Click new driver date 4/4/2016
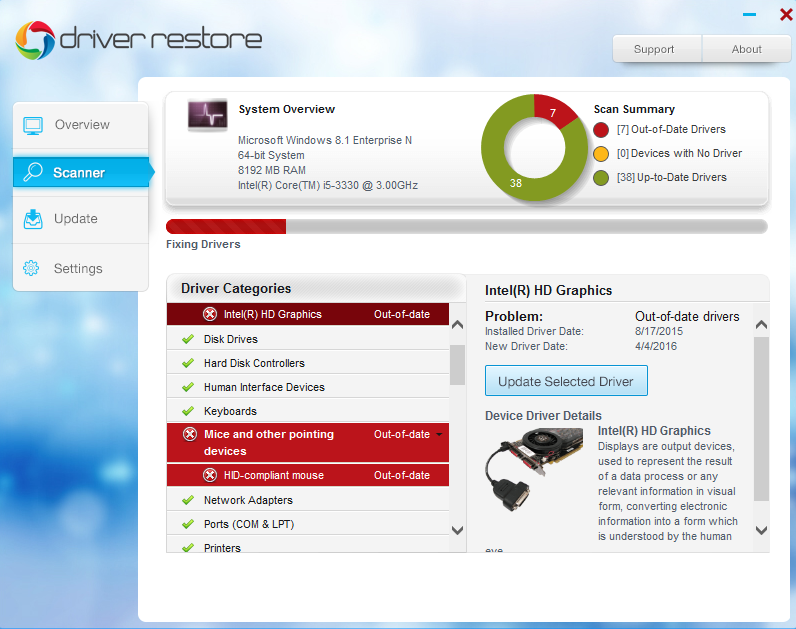The height and width of the screenshot is (629, 796). [x=655, y=346]
